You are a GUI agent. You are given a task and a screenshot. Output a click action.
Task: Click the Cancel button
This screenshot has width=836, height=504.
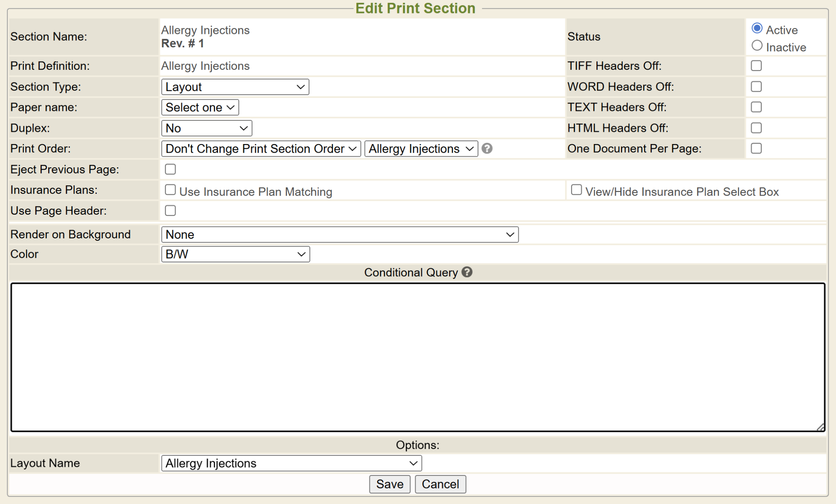[x=440, y=484]
